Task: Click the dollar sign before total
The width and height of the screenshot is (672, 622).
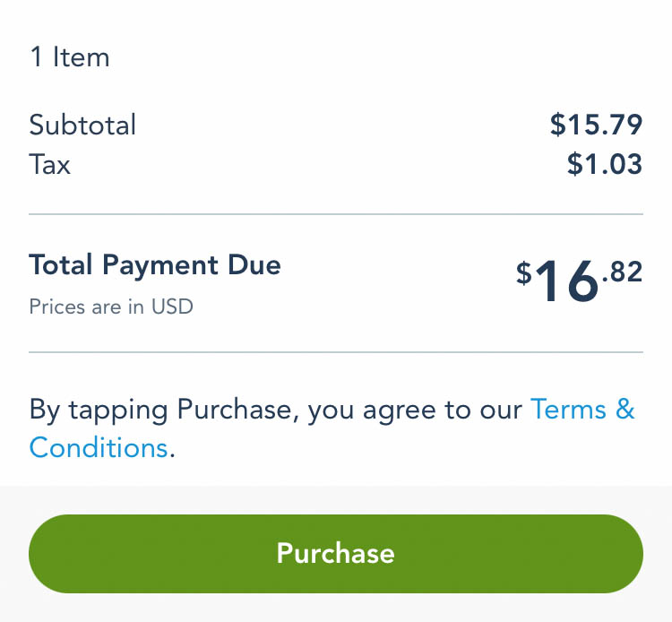Action: tap(524, 272)
